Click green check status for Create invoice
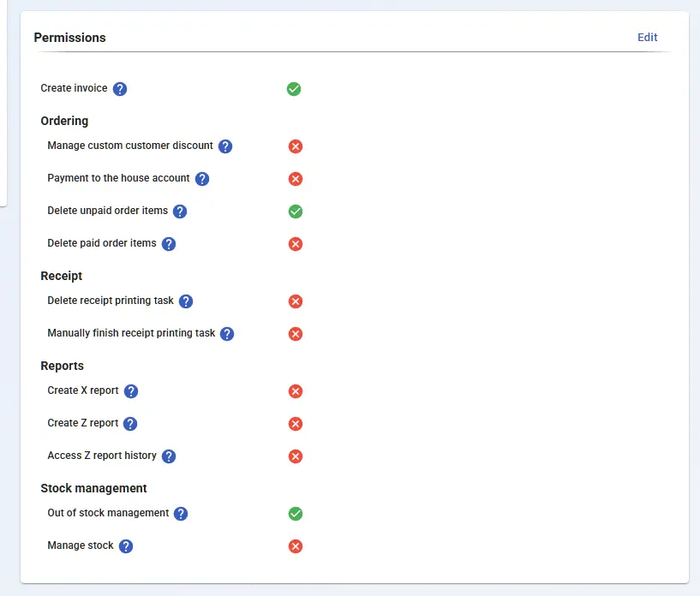This screenshot has width=700, height=596. [294, 89]
